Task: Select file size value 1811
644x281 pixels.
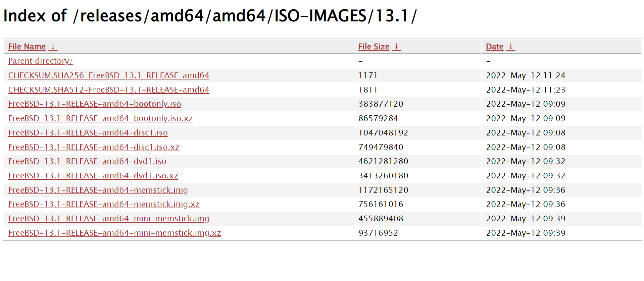Action: [x=368, y=90]
